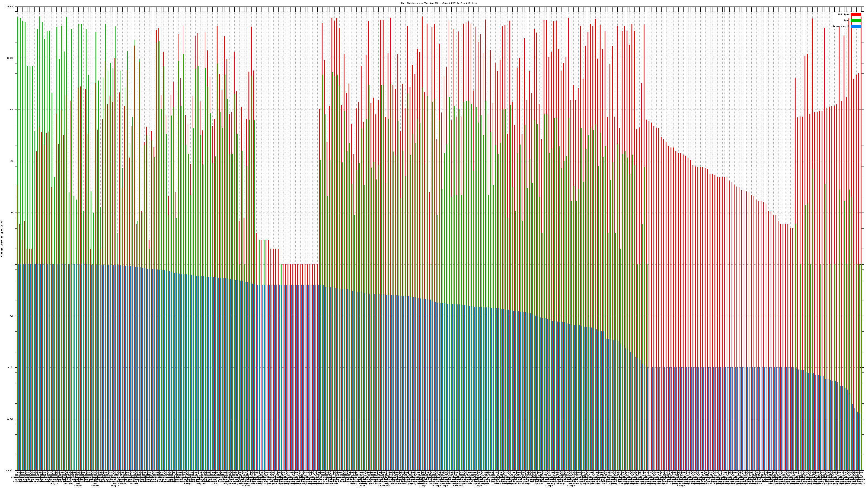
Task: Click the RBL Statistics chart title
Action: tap(439, 3)
